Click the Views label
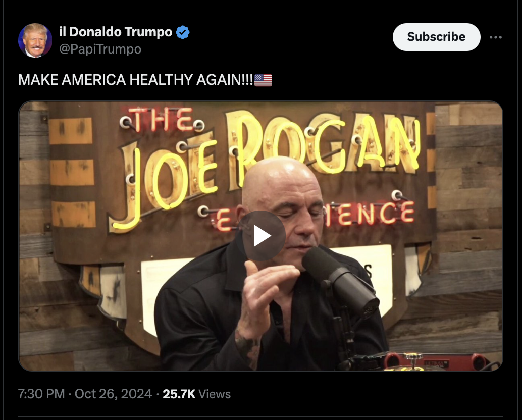522x420 pixels. click(215, 394)
